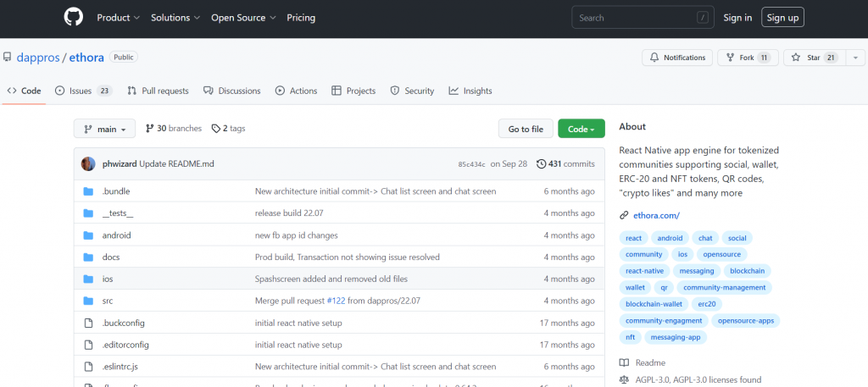Image resolution: width=868 pixels, height=387 pixels.
Task: Open the dappros owner link
Action: coord(38,57)
